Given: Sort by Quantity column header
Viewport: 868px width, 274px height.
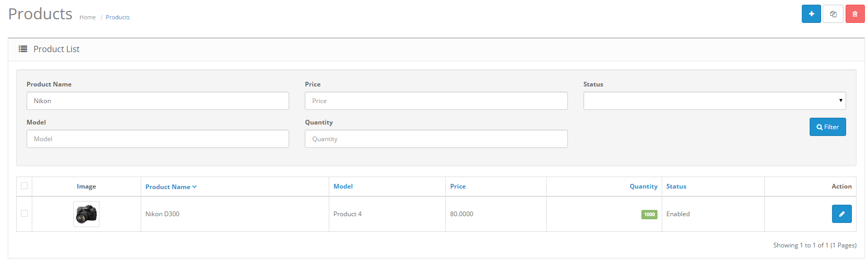Looking at the screenshot, I should click(x=643, y=186).
